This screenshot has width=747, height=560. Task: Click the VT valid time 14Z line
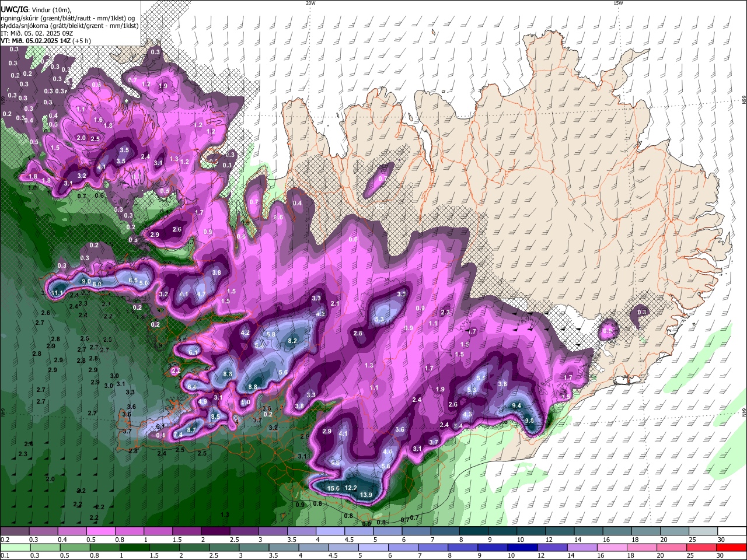pyautogui.click(x=45, y=41)
